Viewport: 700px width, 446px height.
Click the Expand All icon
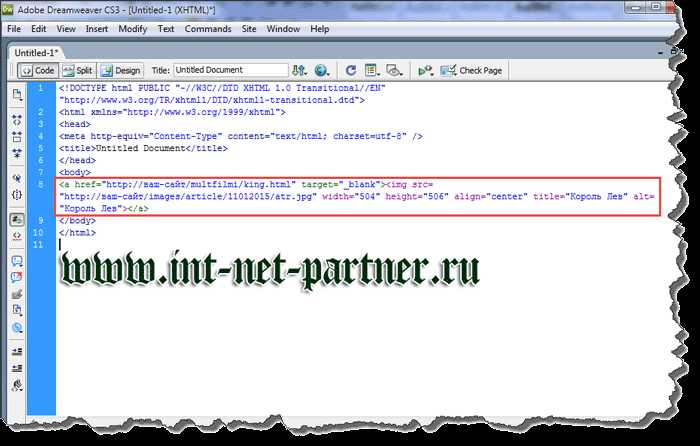pyautogui.click(x=17, y=154)
